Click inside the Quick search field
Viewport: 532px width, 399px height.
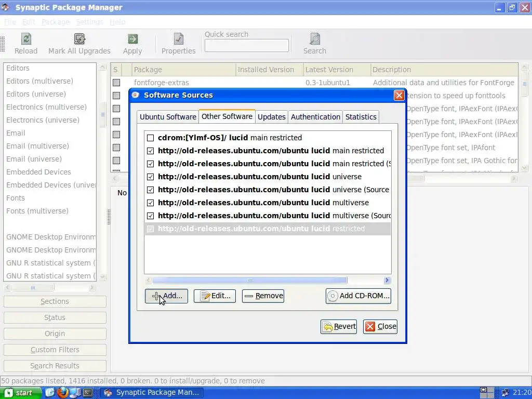[247, 46]
